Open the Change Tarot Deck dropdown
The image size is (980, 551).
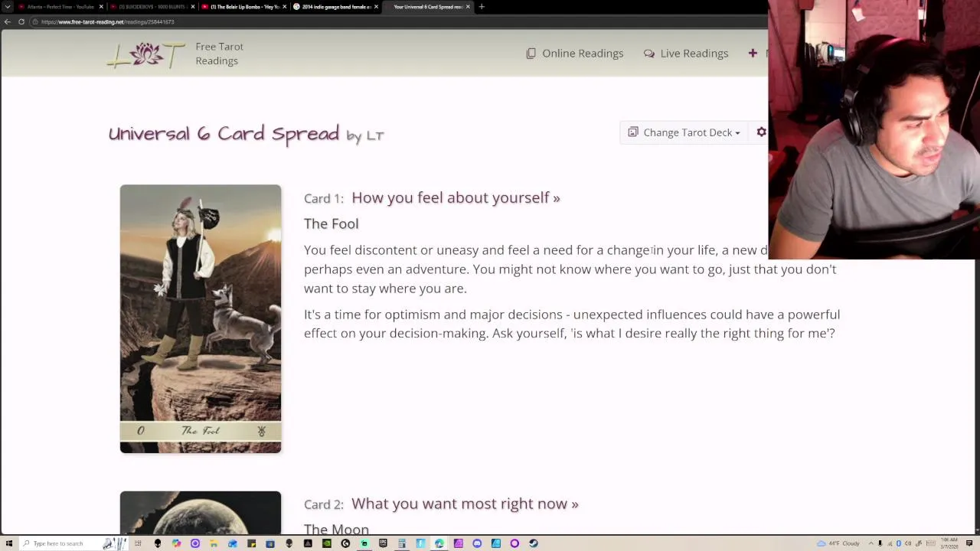(684, 132)
